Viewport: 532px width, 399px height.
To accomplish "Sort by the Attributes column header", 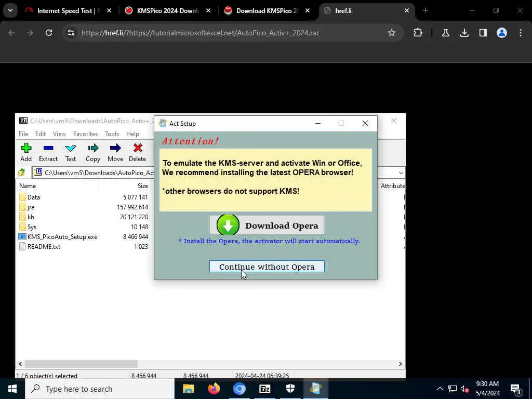I will click(393, 185).
